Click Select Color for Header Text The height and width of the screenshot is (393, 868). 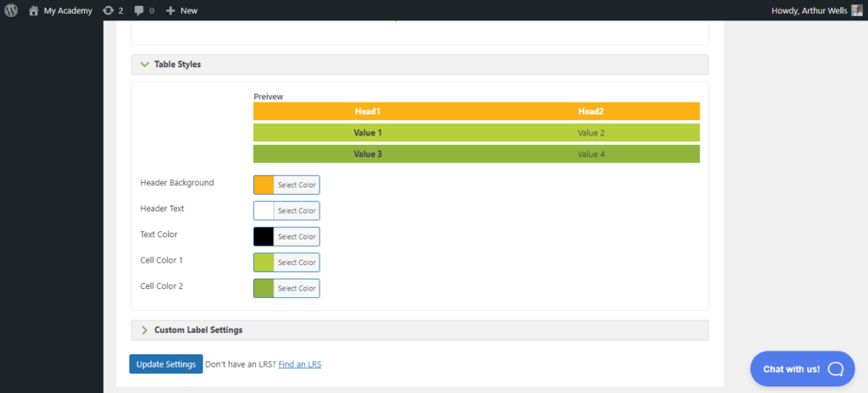tap(297, 211)
